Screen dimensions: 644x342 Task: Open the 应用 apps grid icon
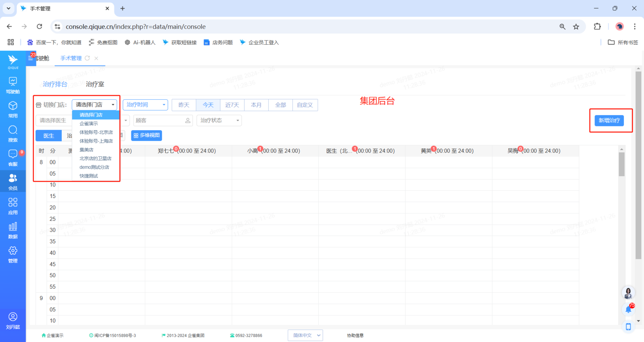(x=13, y=205)
